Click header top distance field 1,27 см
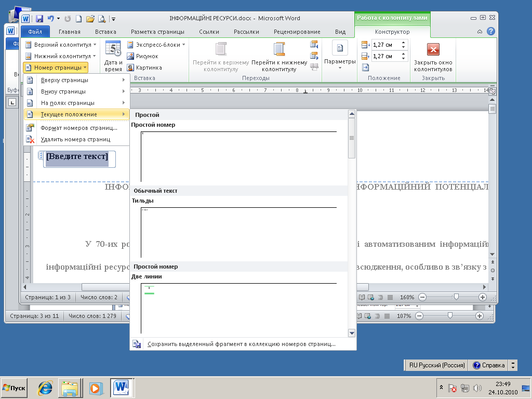The image size is (532, 399). click(386, 45)
